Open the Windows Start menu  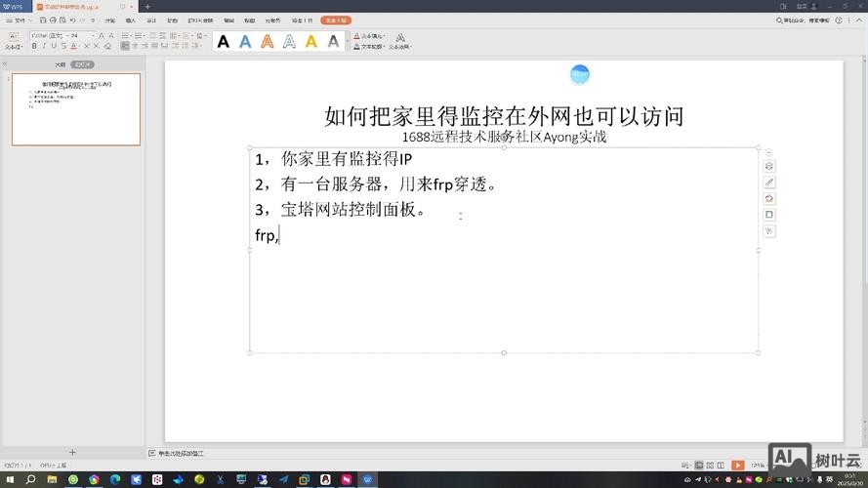point(10,479)
